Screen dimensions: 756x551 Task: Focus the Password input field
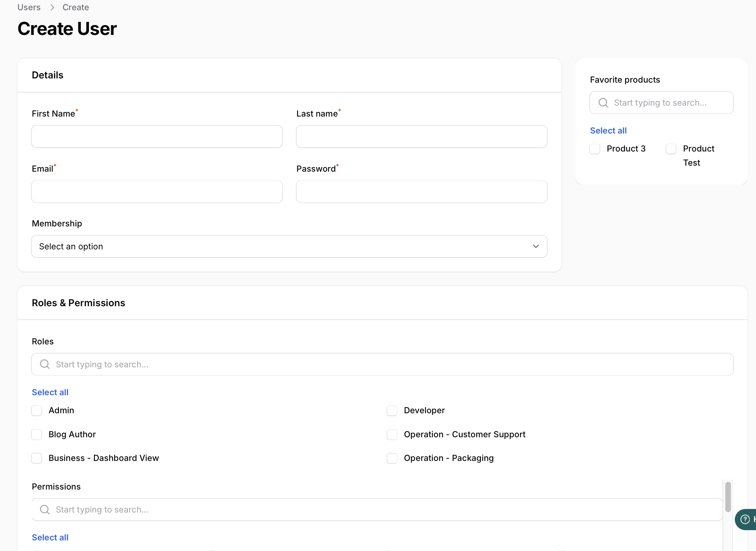[x=422, y=191]
